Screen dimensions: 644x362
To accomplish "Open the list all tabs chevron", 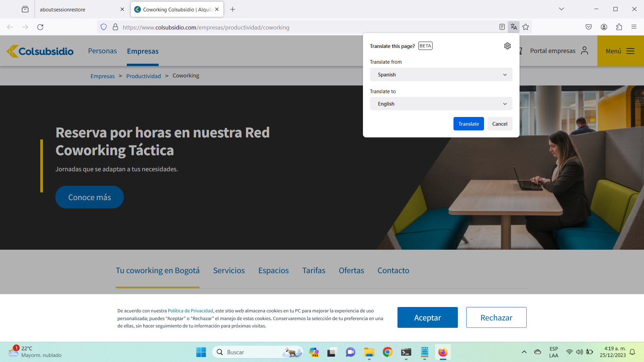I will [x=561, y=9].
